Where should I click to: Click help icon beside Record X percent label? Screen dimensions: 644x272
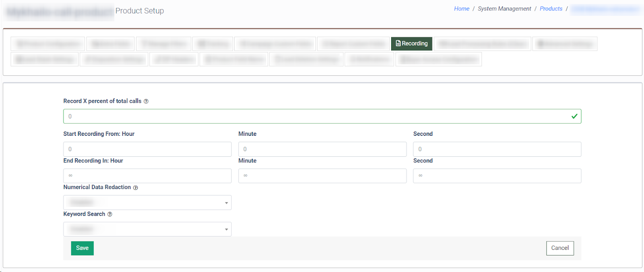coord(146,102)
